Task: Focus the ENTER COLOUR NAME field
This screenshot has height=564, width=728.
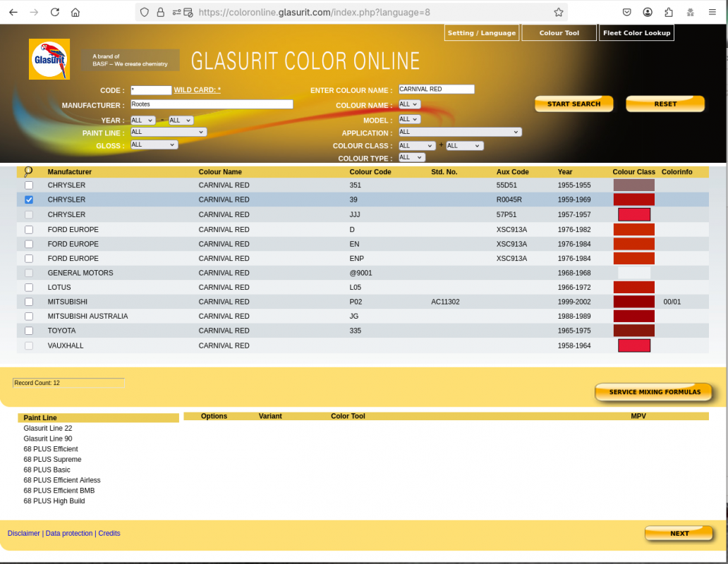Action: click(x=437, y=89)
